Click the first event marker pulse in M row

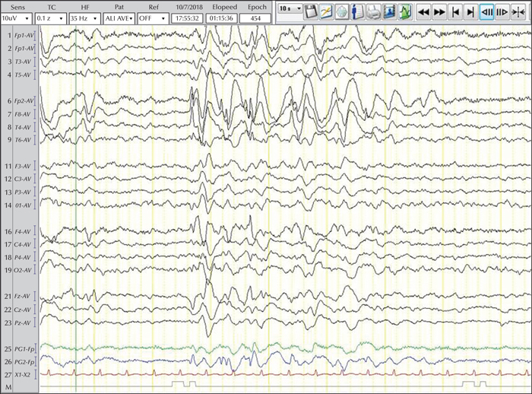click(x=177, y=384)
